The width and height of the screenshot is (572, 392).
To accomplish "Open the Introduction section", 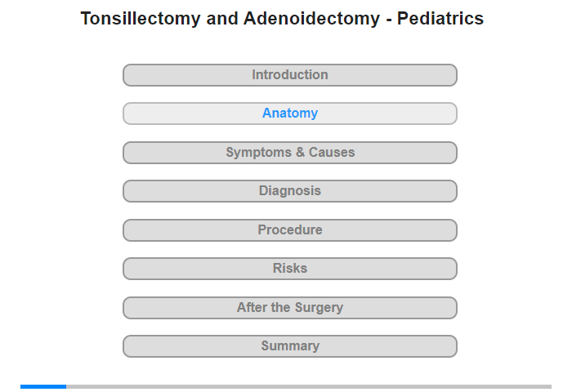I will [289, 75].
